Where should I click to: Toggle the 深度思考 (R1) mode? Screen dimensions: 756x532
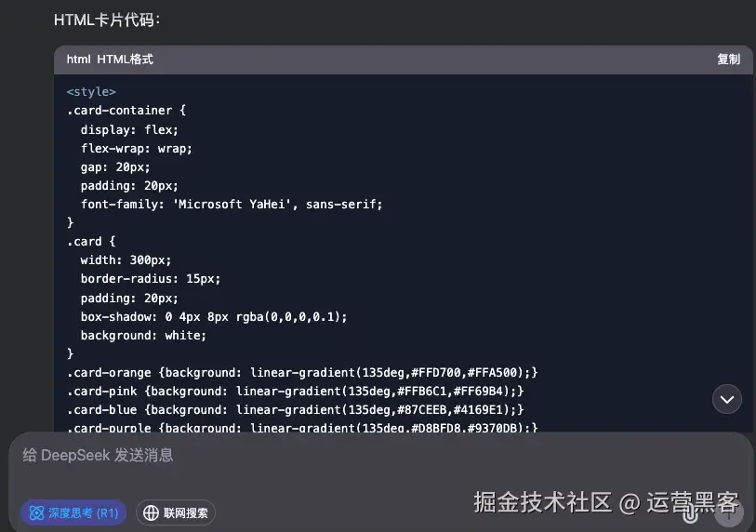(x=73, y=512)
